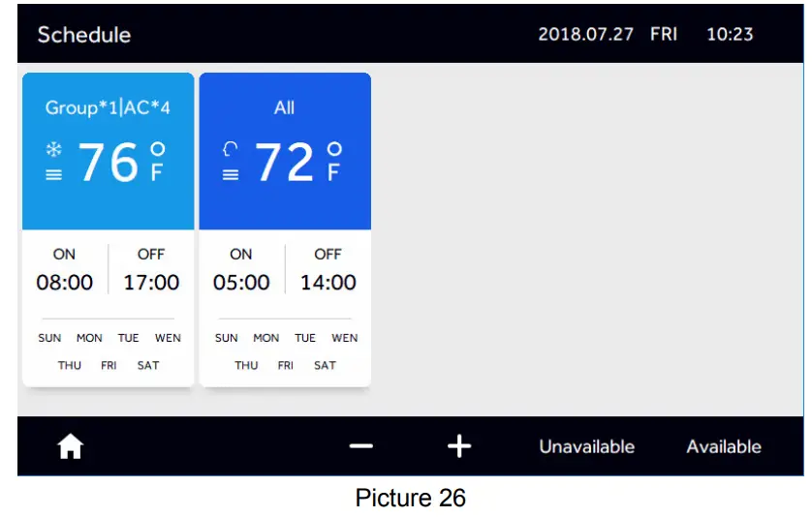Screen dimensions: 812x517
Task: Select the 17:00 OFF time
Action: (151, 283)
